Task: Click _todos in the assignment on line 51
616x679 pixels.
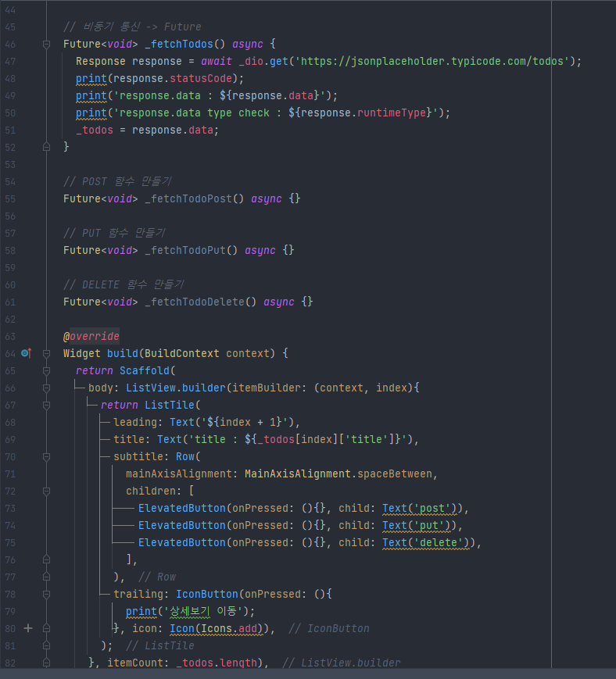Action: tap(95, 130)
